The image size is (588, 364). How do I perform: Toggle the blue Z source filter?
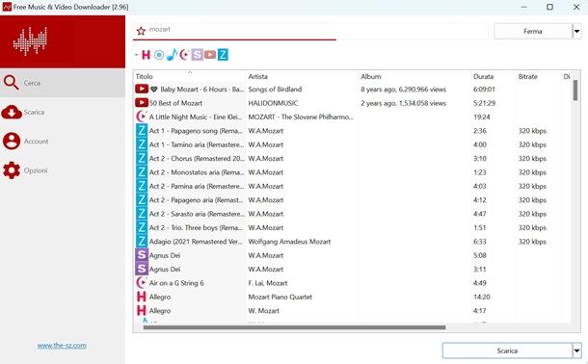coord(223,55)
